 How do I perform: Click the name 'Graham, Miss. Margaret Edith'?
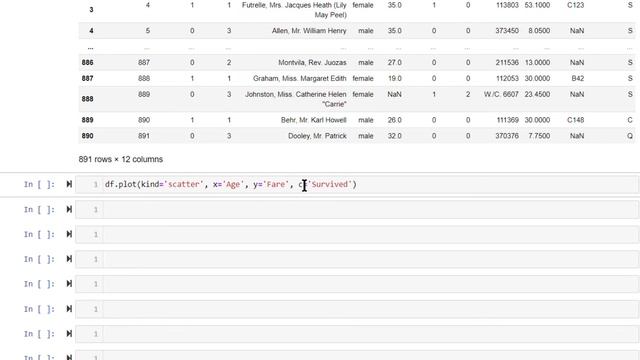point(300,78)
